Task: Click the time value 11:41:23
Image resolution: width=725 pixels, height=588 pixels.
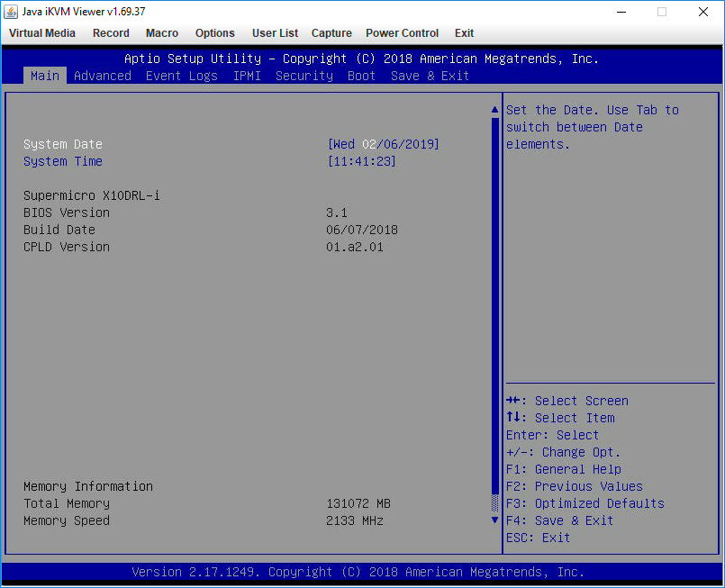Action: coord(361,161)
